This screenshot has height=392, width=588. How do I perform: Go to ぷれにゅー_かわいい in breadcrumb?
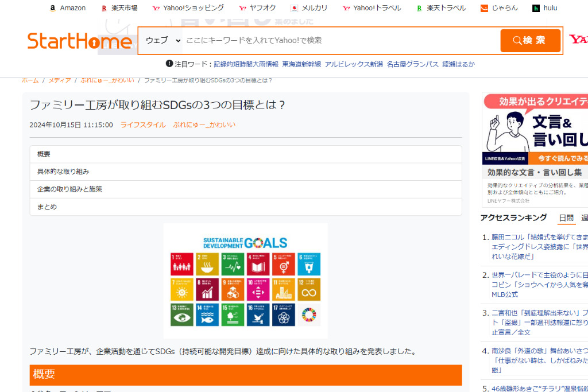107,80
